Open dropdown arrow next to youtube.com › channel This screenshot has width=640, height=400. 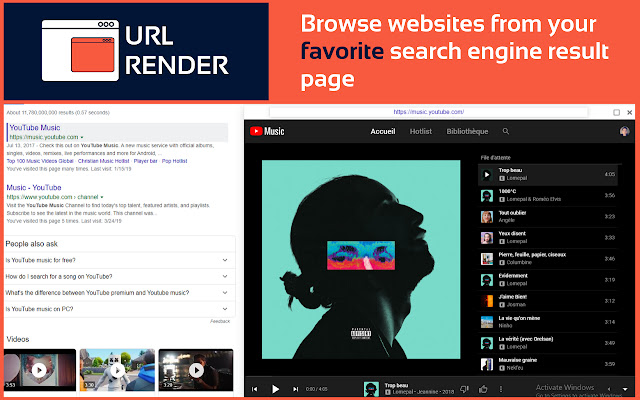click(x=102, y=197)
